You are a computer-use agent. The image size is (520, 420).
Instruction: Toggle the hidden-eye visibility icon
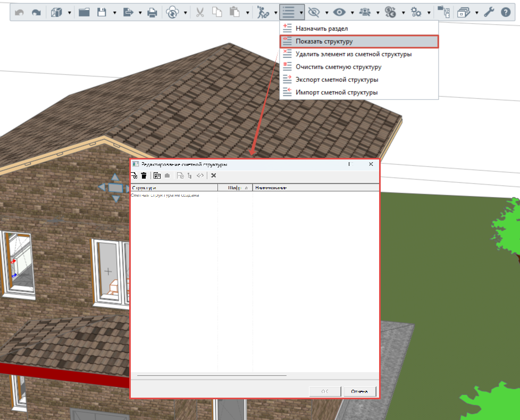(313, 13)
